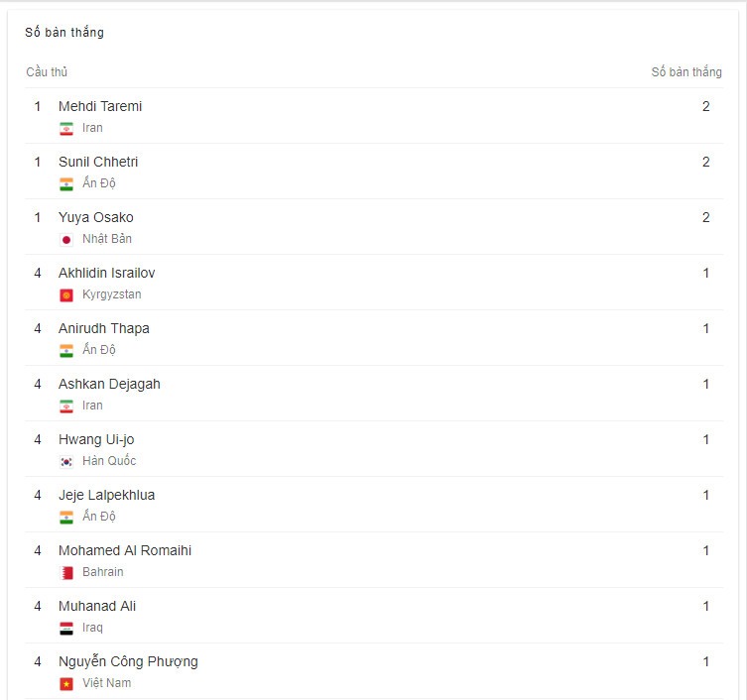747x700 pixels.
Task: Click the player name Muhanad Ali
Action: click(x=97, y=606)
